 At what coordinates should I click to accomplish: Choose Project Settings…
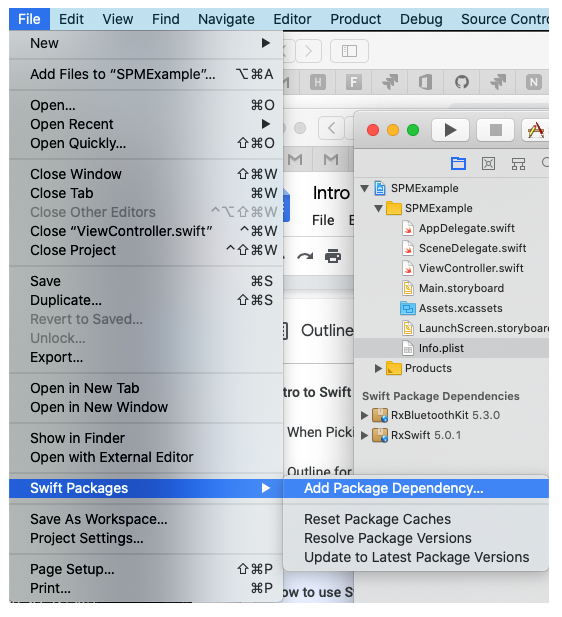(x=146, y=538)
